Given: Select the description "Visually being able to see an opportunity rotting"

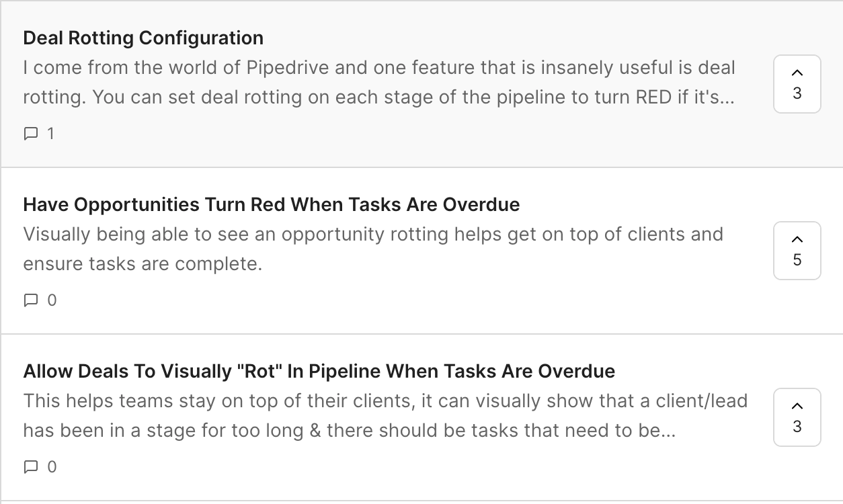Looking at the screenshot, I should click(x=373, y=249).
